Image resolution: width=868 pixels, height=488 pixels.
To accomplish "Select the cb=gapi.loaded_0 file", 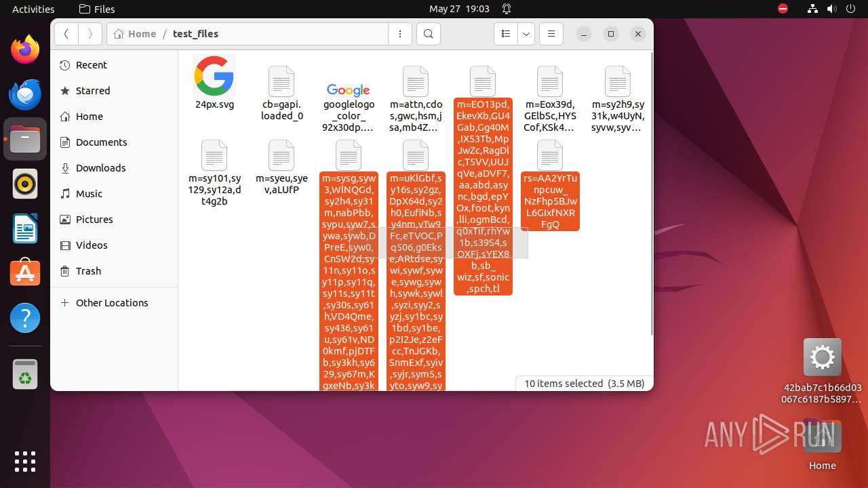I will coord(281,82).
